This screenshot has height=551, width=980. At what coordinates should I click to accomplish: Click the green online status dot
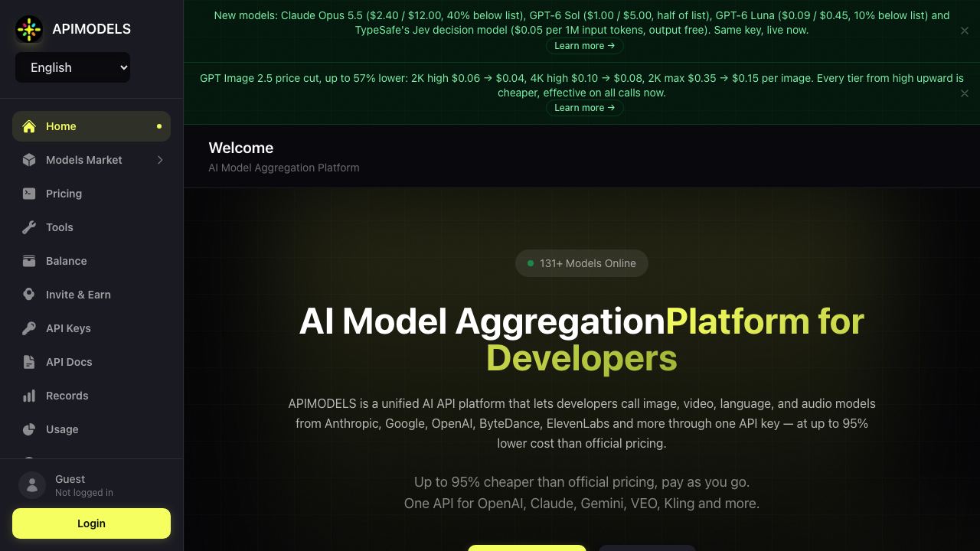531,263
